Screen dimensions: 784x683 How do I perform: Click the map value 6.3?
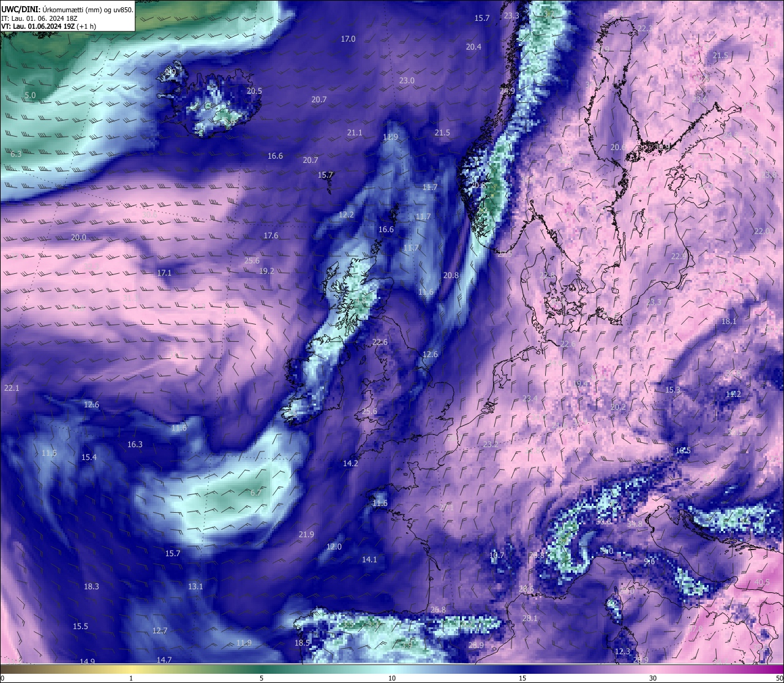pyautogui.click(x=16, y=154)
